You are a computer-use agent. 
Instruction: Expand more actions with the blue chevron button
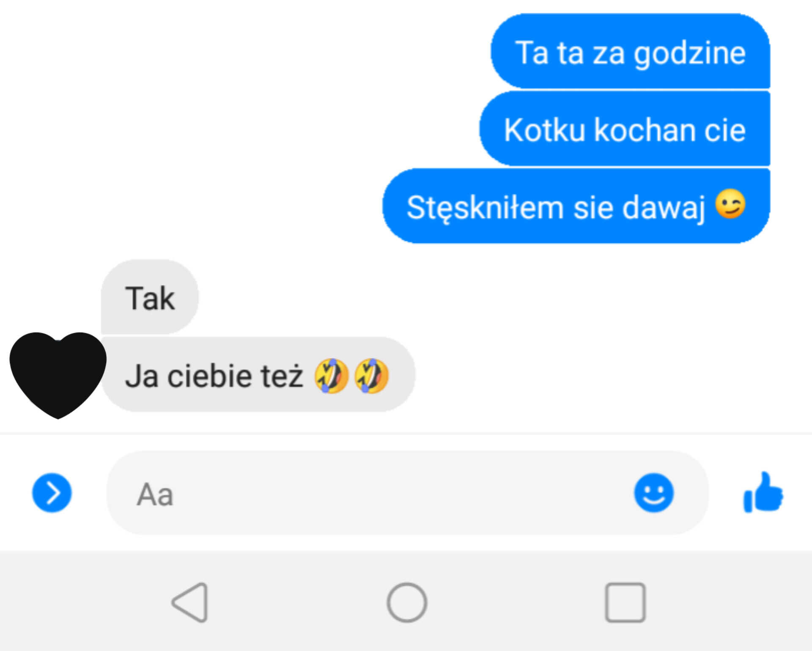pos(52,493)
